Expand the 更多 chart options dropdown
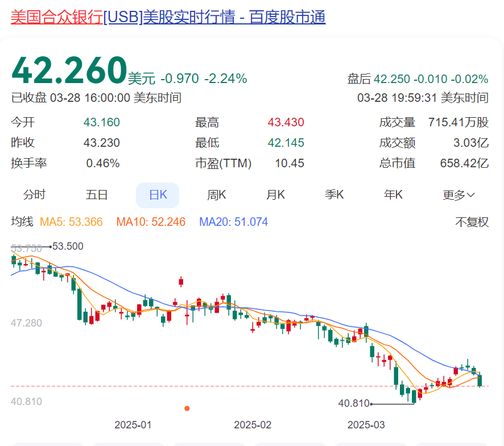 pos(458,195)
